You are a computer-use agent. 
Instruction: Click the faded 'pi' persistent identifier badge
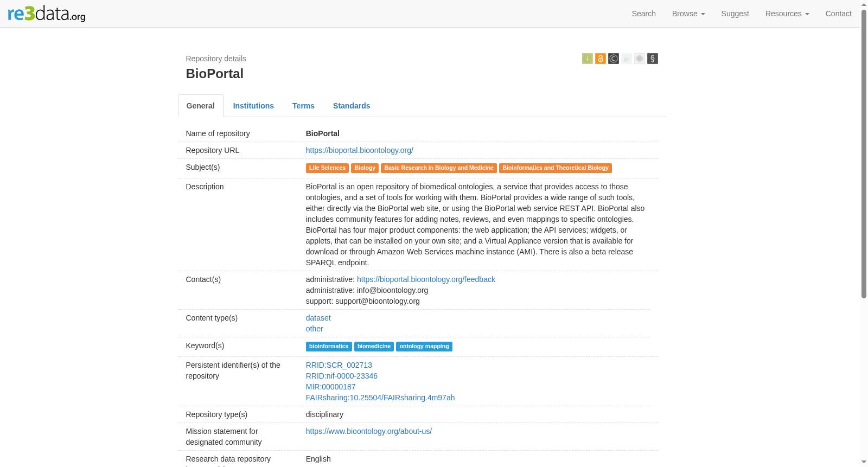[x=627, y=59]
